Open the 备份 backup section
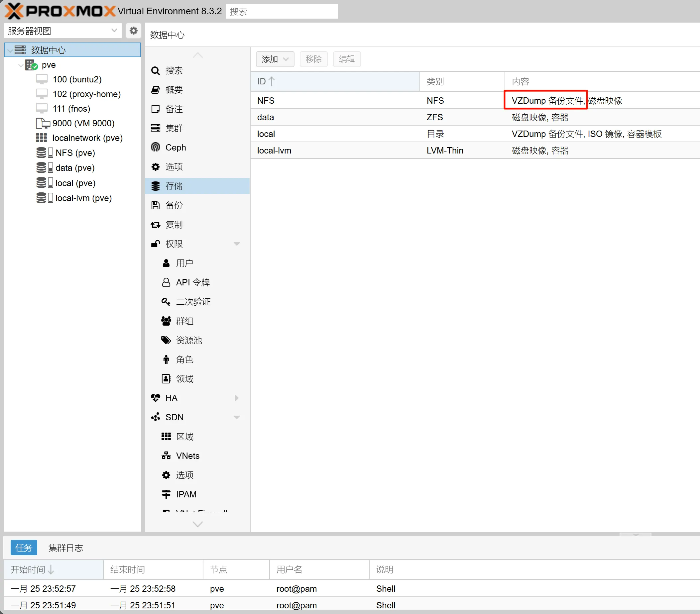Image resolution: width=700 pixels, height=614 pixels. click(174, 205)
